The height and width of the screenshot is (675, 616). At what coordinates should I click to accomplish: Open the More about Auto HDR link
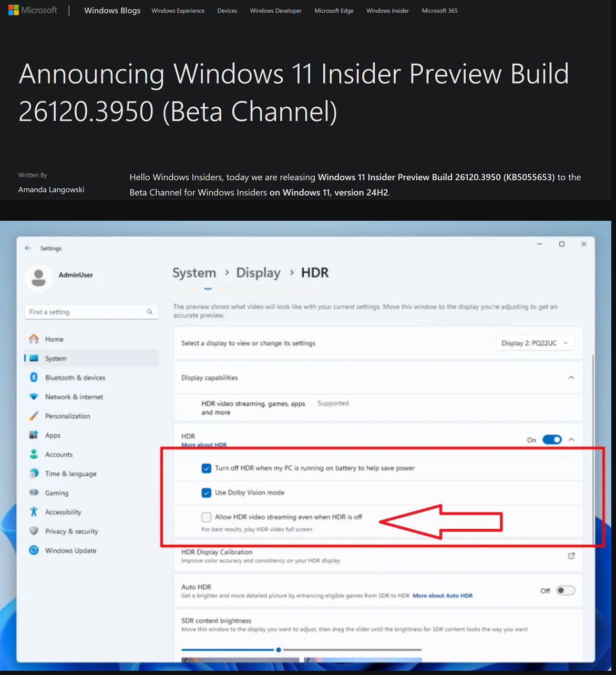442,595
